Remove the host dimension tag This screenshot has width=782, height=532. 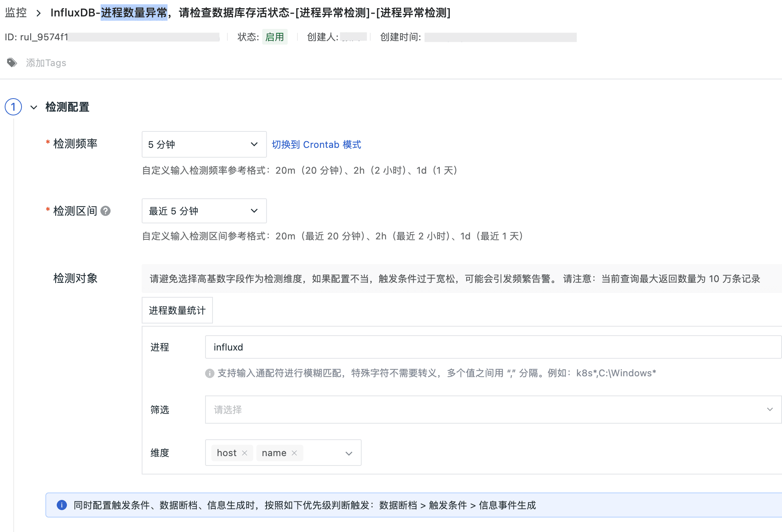(245, 453)
